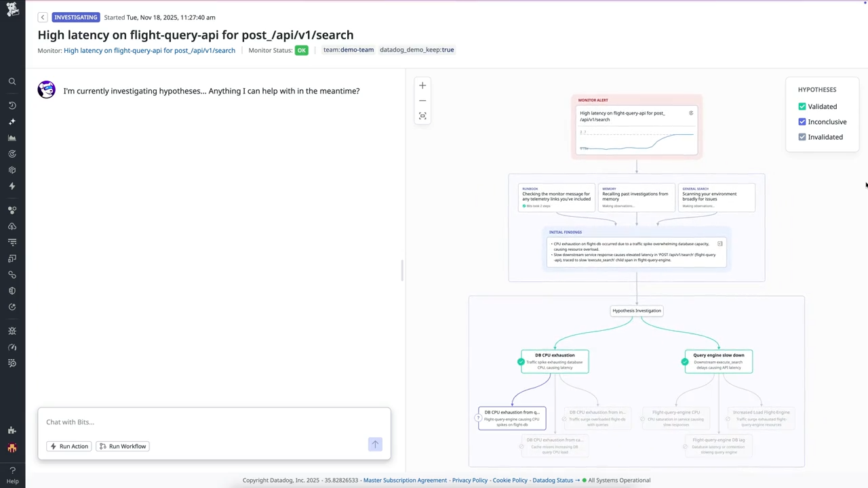
Task: Click the team:demo-team tag
Action: (349, 49)
